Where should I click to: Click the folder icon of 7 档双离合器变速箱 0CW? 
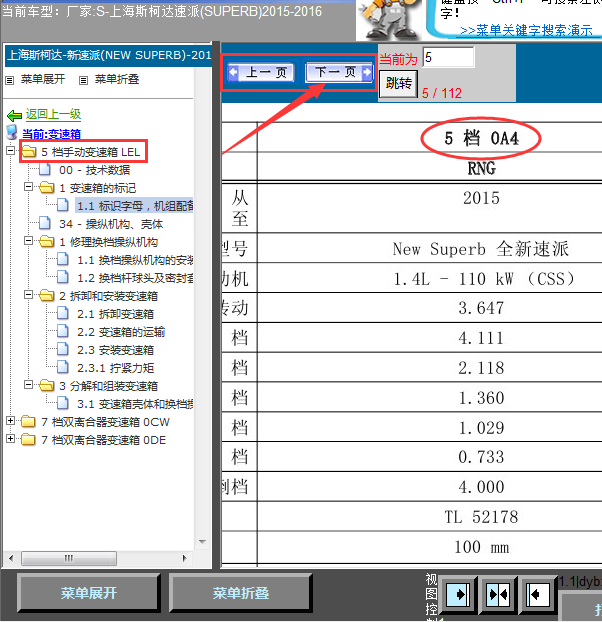tap(29, 421)
